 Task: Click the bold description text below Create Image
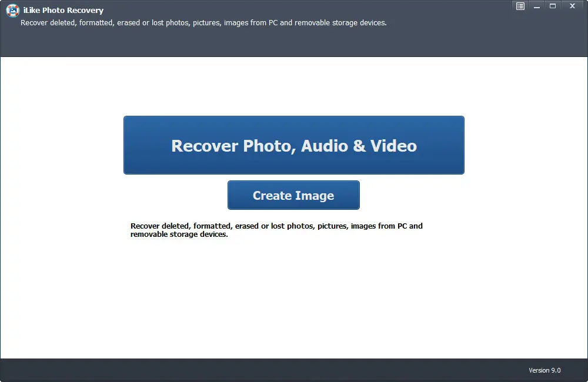276,230
